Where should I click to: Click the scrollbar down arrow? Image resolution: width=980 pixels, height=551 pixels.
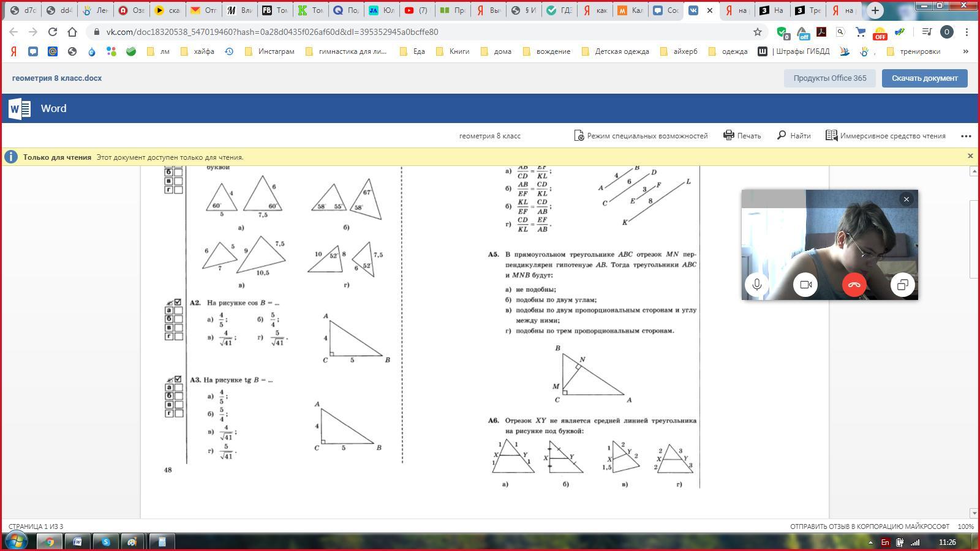pyautogui.click(x=974, y=513)
